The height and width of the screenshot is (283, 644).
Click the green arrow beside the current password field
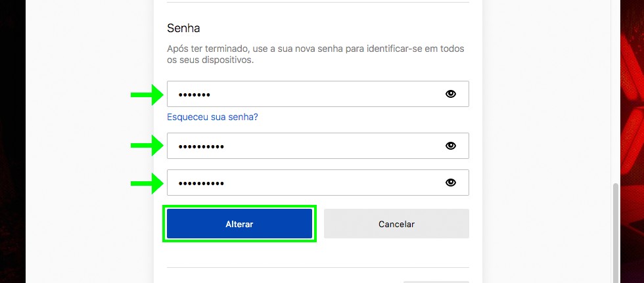pos(147,95)
